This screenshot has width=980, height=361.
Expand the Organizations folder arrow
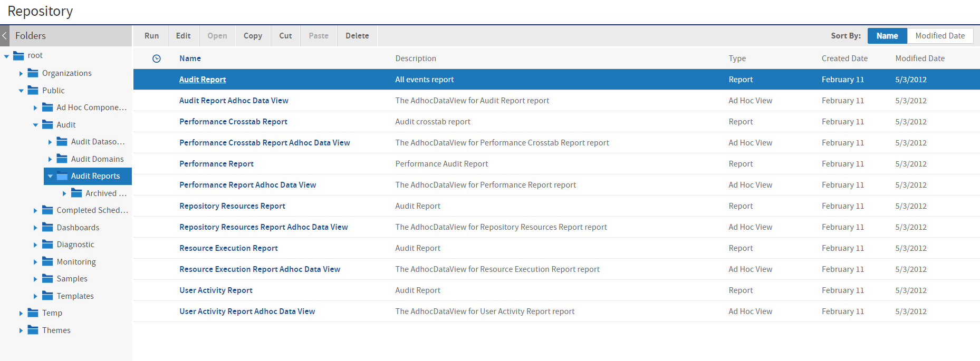pos(21,73)
